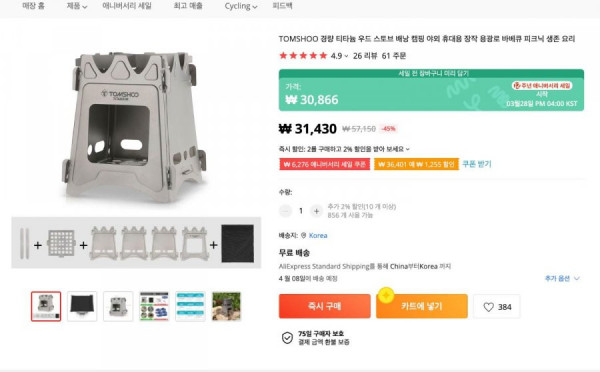Open the 애니버서리 세일 tab

tap(127, 6)
